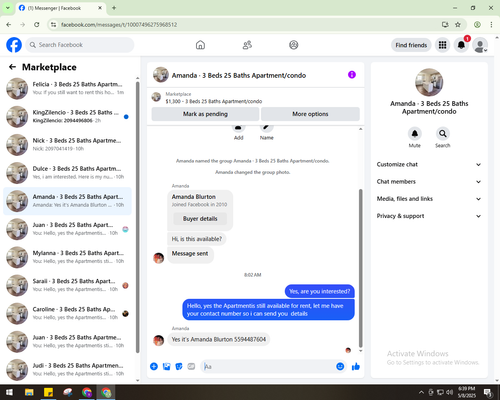Open the Friends icon in top navigation
Screen dimensions: 500x400
247,45
